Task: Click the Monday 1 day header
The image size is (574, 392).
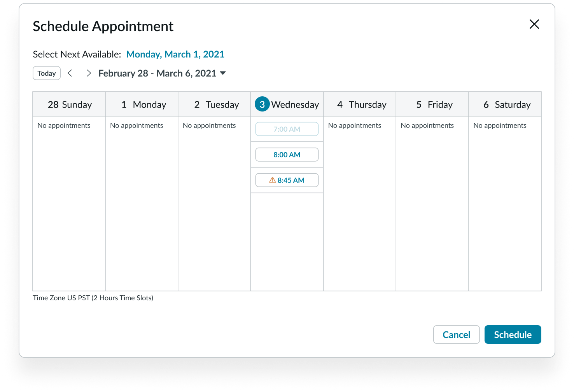Action: pos(142,104)
